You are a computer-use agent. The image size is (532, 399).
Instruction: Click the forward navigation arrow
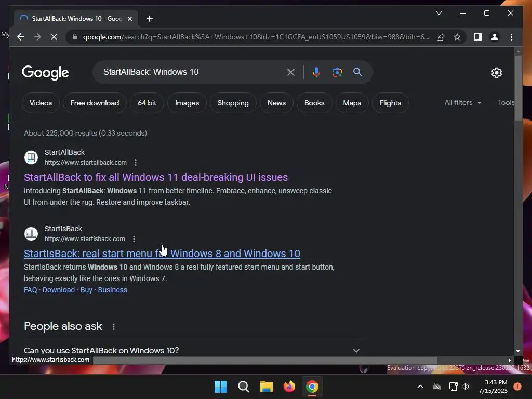37,37
